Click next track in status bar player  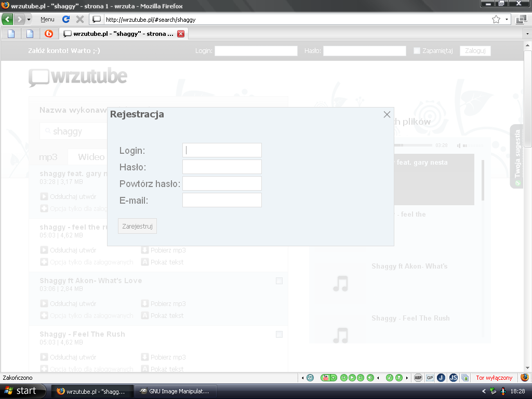361,378
